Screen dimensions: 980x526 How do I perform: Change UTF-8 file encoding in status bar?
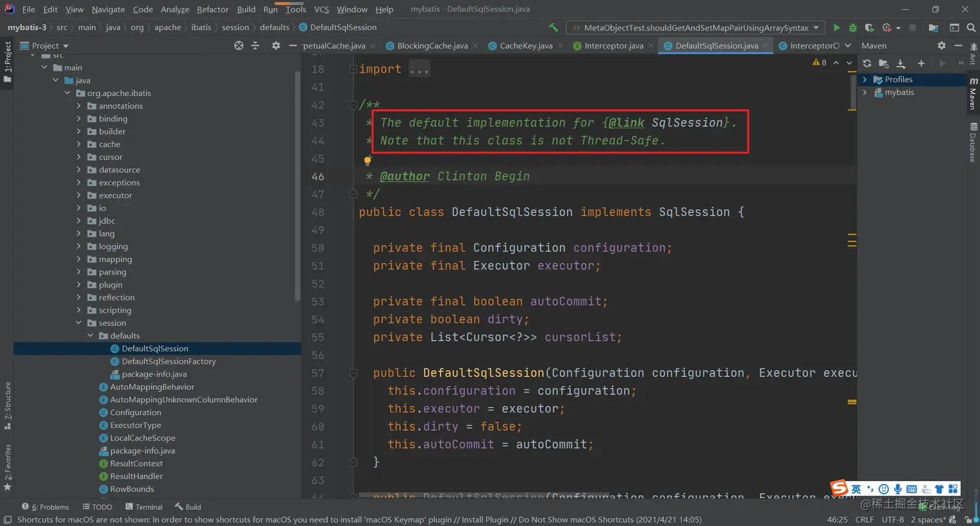point(892,520)
